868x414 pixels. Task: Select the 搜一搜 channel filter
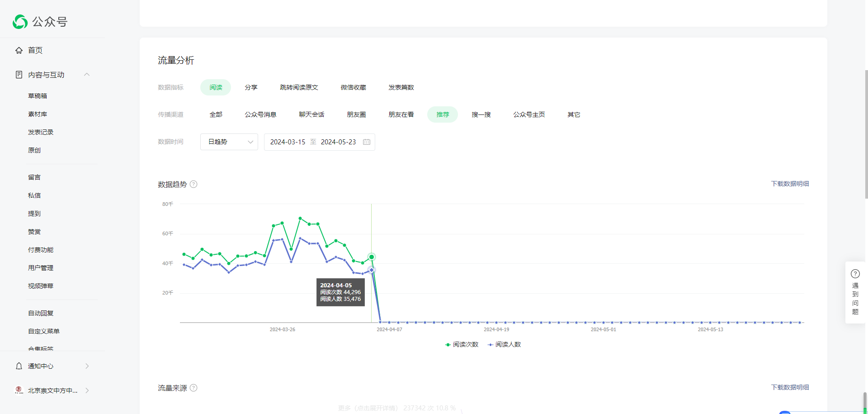pos(481,114)
